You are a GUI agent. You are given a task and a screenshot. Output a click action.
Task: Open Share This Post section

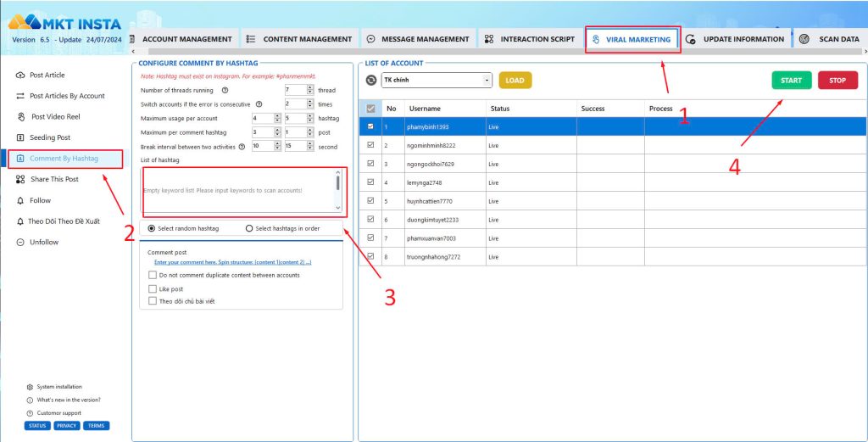pyautogui.click(x=47, y=179)
